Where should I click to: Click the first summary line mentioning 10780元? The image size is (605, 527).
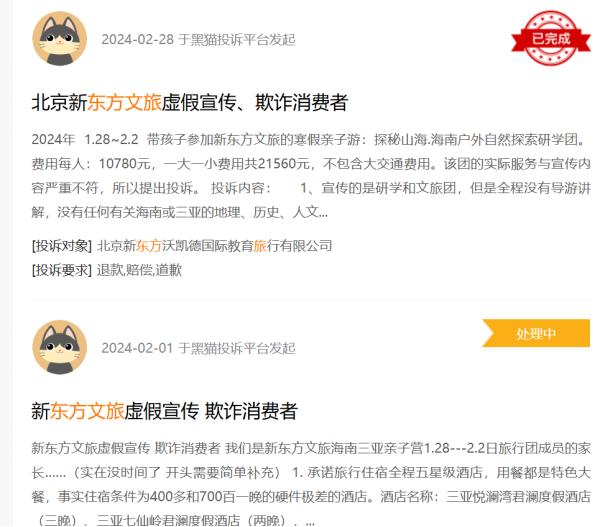[311, 164]
